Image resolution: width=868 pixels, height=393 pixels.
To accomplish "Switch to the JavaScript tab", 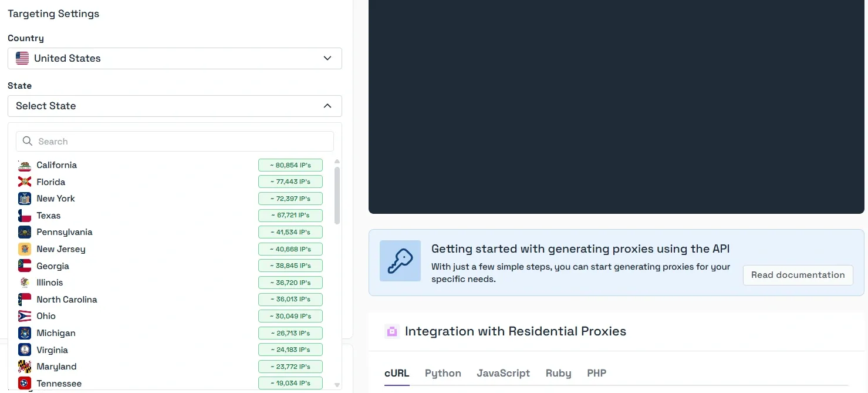I will (504, 373).
